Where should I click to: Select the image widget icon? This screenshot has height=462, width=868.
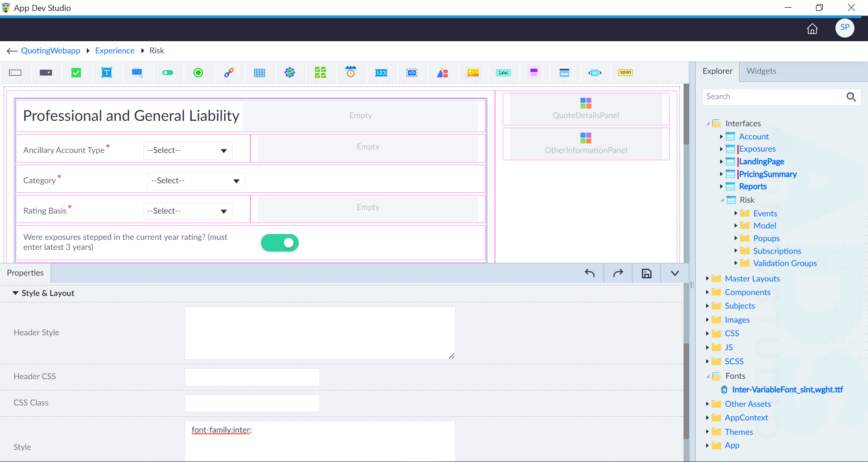[x=473, y=72]
